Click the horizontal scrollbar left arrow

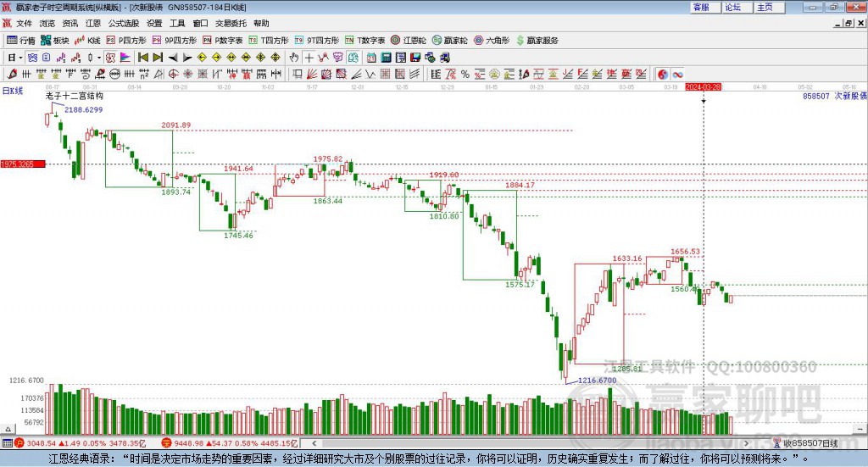[x=314, y=443]
